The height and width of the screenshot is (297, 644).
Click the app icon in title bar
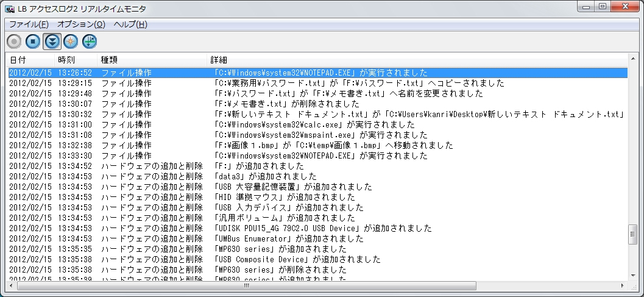[10, 9]
